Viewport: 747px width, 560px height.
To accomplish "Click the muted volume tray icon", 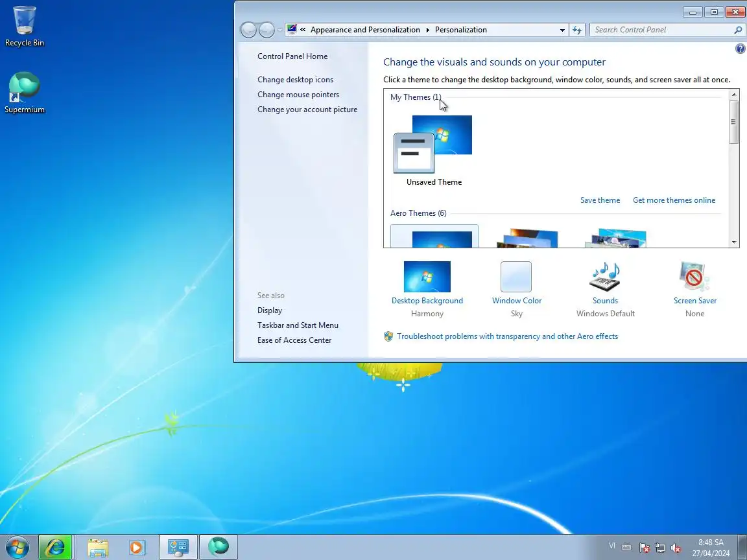I will (675, 548).
